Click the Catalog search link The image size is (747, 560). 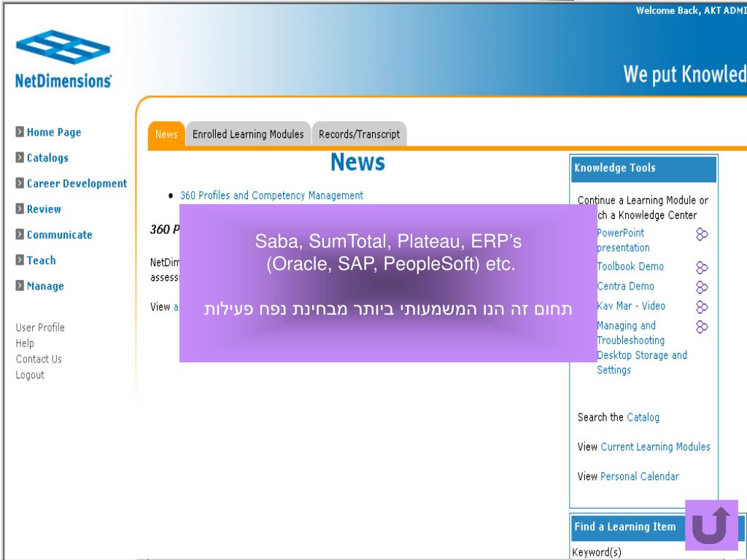(643, 418)
